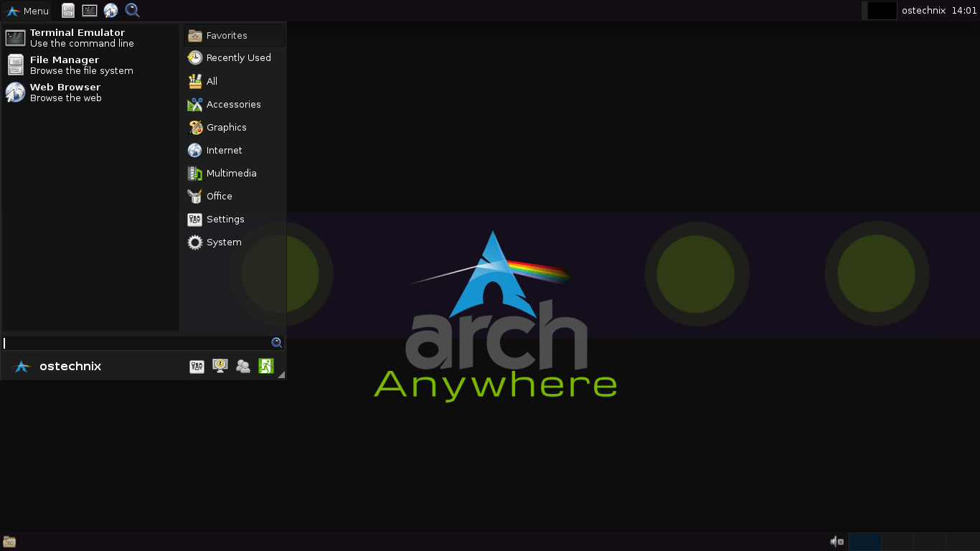
Task: Click the Menu button in the top panel
Action: click(27, 11)
